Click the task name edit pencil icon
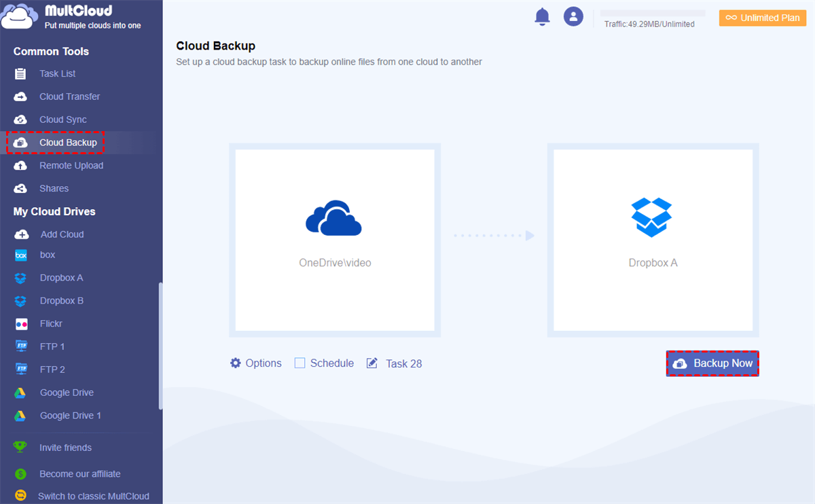 pos(372,363)
